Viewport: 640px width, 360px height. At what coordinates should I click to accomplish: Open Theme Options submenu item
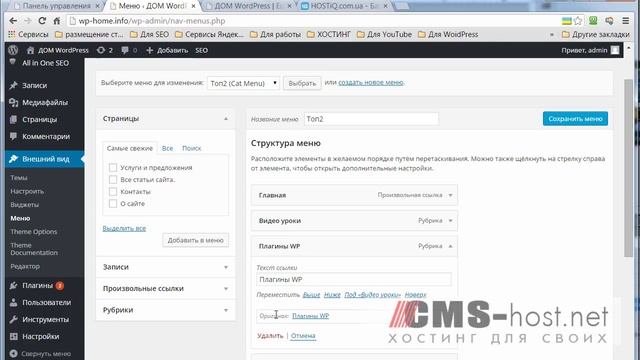[34, 231]
